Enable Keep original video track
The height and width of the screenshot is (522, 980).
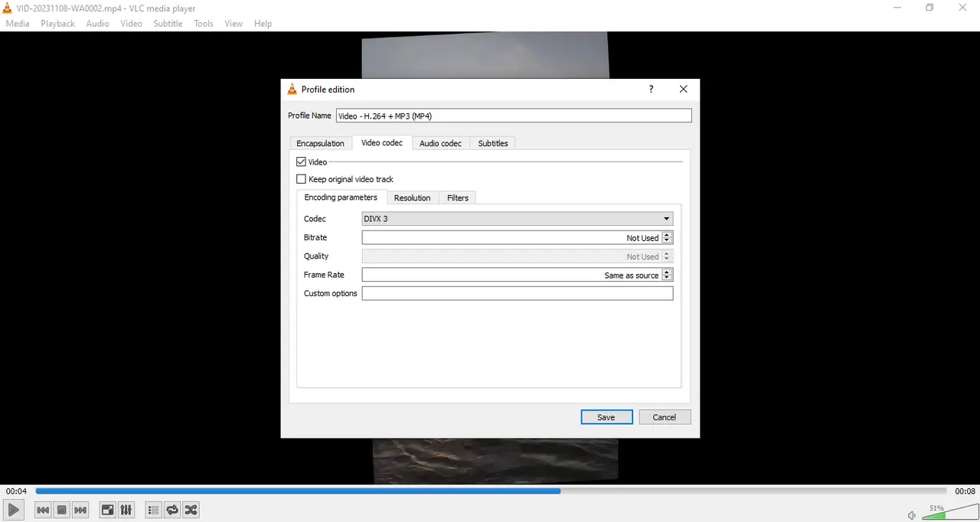click(302, 178)
